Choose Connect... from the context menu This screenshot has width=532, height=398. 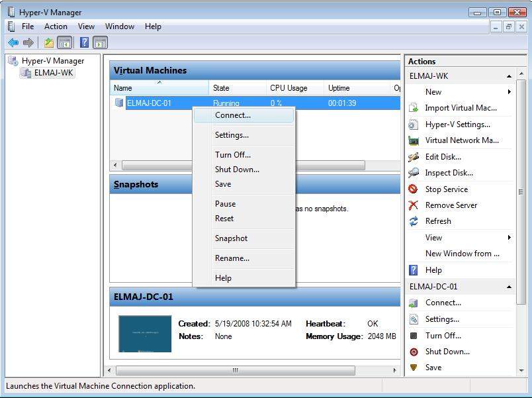(244, 115)
